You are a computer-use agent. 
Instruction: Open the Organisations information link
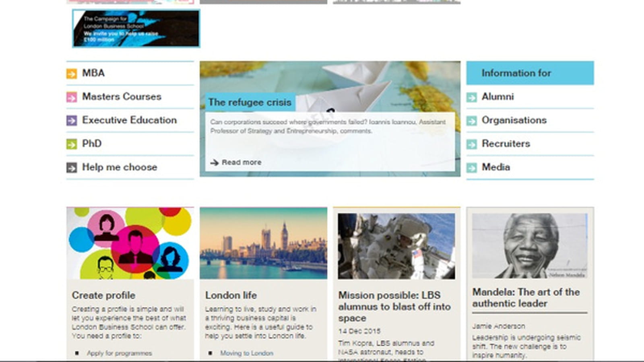coord(514,120)
